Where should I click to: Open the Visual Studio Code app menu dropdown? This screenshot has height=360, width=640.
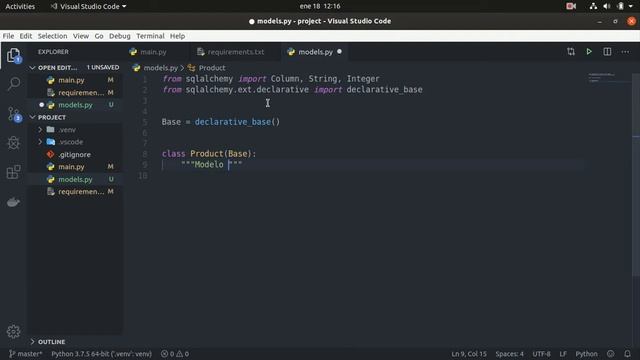88,6
